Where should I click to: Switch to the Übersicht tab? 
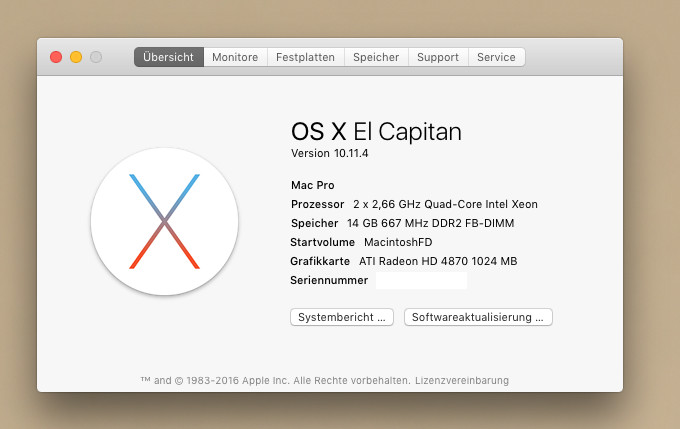169,57
